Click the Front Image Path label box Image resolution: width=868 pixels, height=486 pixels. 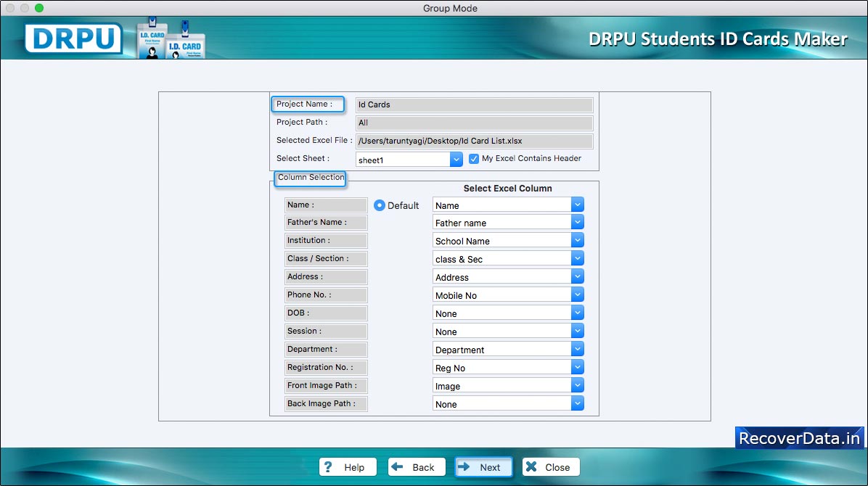point(326,386)
